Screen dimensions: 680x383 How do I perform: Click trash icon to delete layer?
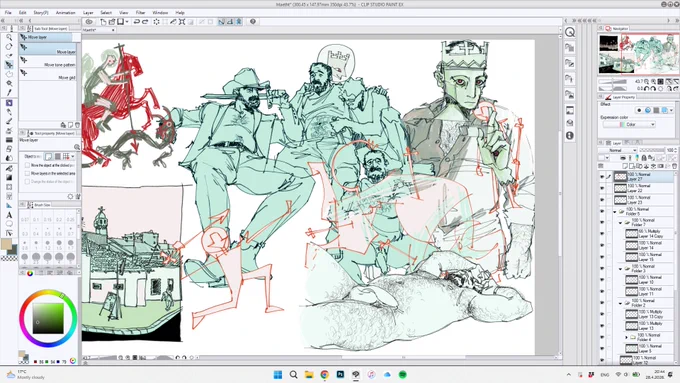(x=674, y=166)
